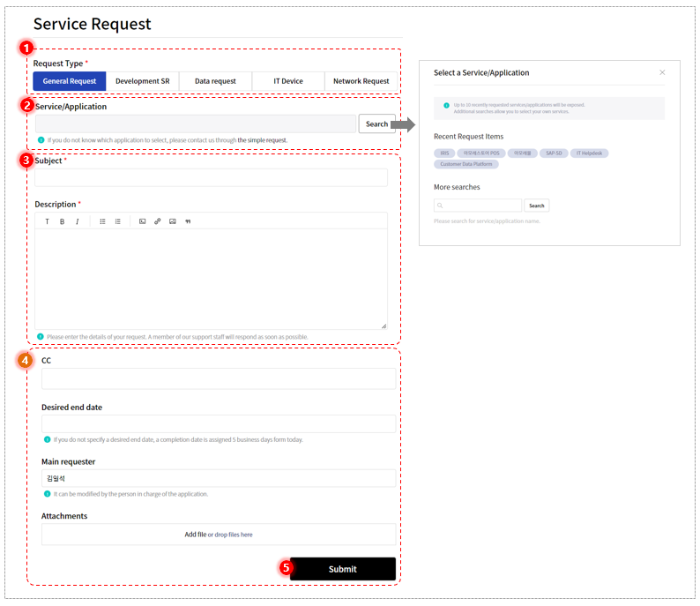The width and height of the screenshot is (700, 606).
Task: Add a blockquote using the quote icon
Action: [188, 221]
